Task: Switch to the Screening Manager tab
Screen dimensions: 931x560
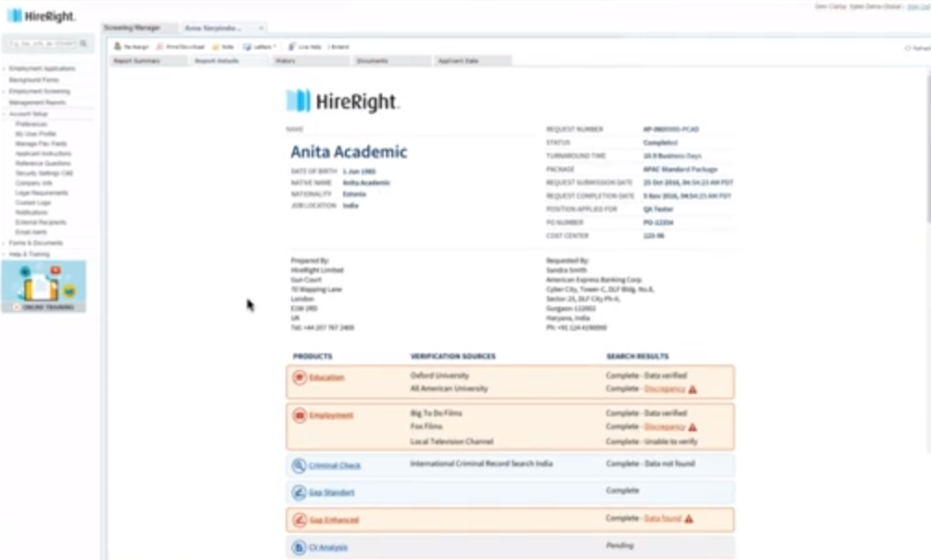Action: click(139, 28)
